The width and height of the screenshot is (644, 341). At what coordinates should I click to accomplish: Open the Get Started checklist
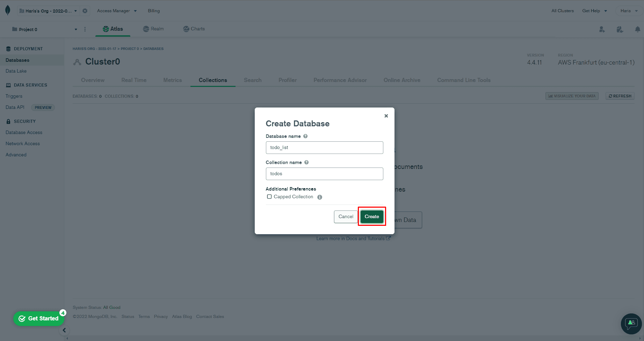pyautogui.click(x=38, y=318)
